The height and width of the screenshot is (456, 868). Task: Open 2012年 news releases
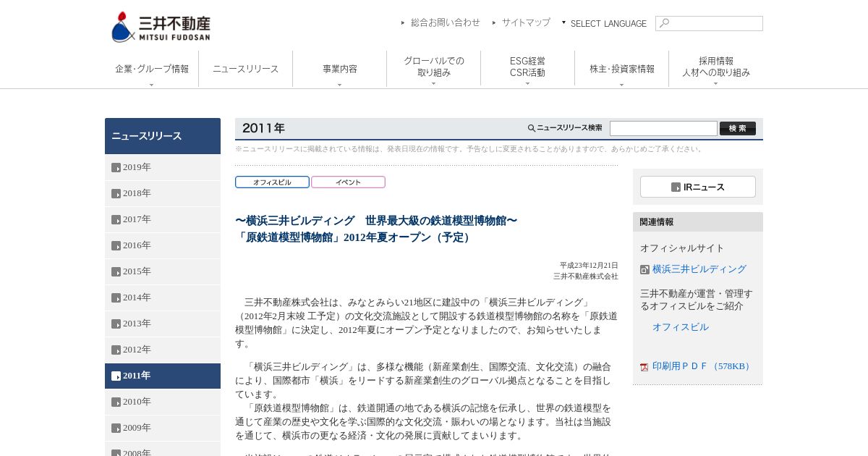pyautogui.click(x=163, y=350)
